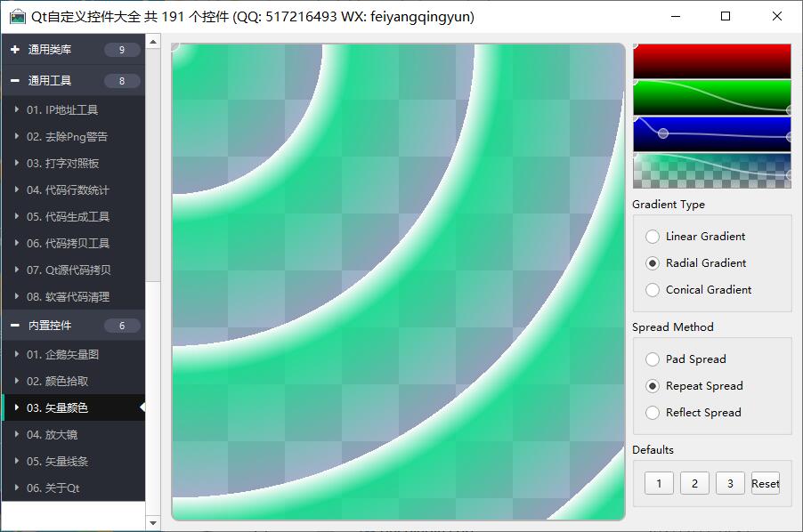Click the 8 count badge beside 通用工具
Image resolution: width=803 pixels, height=532 pixels.
[122, 81]
